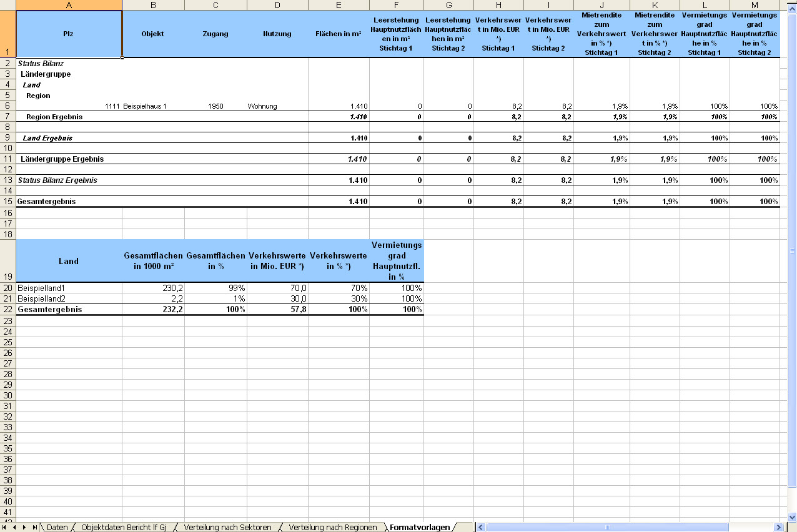
Task: Open the Daten sheet tab
Action: coord(57,528)
